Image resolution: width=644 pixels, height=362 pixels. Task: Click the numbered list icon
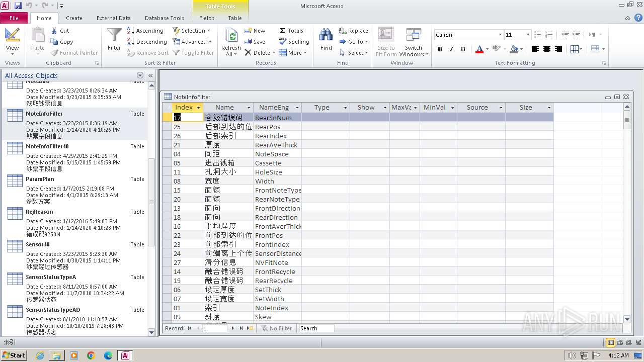click(548, 35)
